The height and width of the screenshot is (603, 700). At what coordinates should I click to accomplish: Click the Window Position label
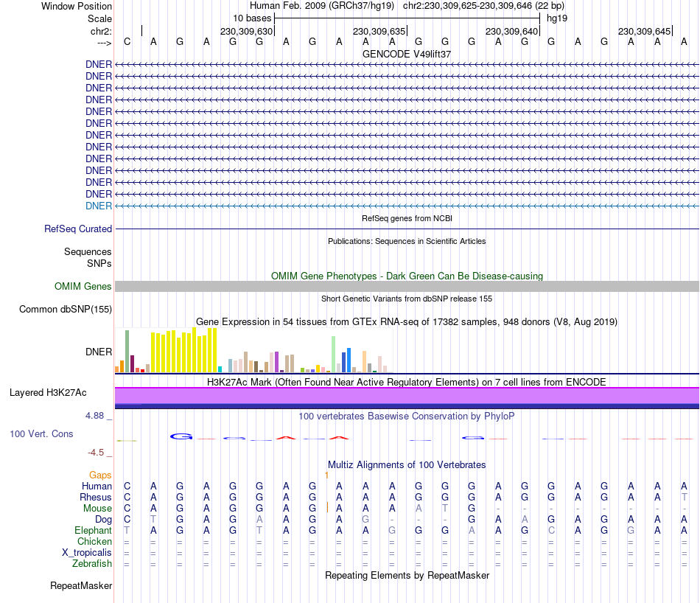click(x=77, y=6)
